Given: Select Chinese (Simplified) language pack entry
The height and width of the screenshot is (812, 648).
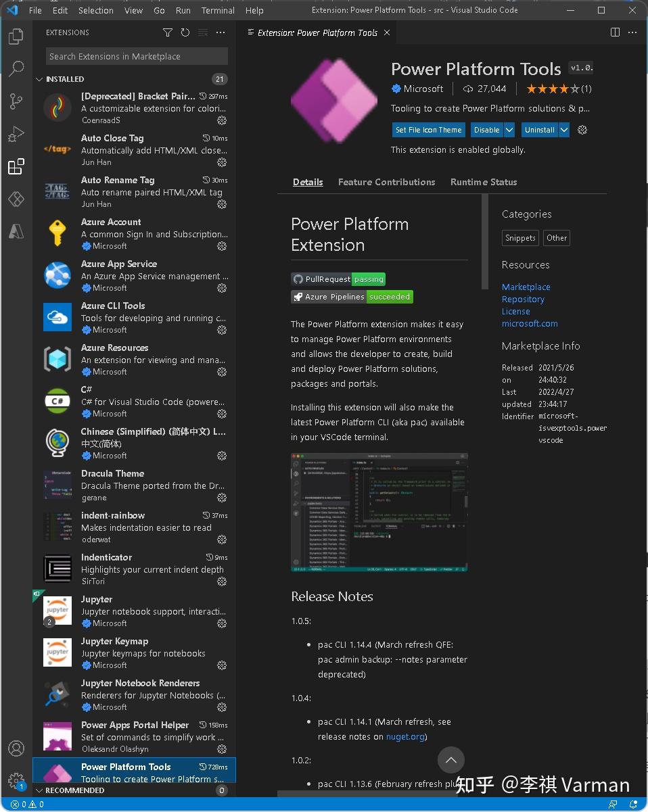Looking at the screenshot, I should (134, 443).
